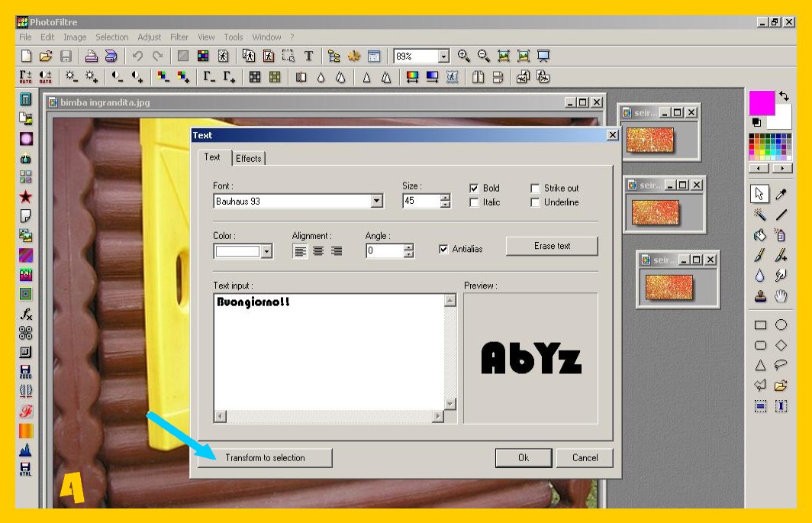Select the Ellipse selection shape
The height and width of the screenshot is (523, 812).
(781, 324)
